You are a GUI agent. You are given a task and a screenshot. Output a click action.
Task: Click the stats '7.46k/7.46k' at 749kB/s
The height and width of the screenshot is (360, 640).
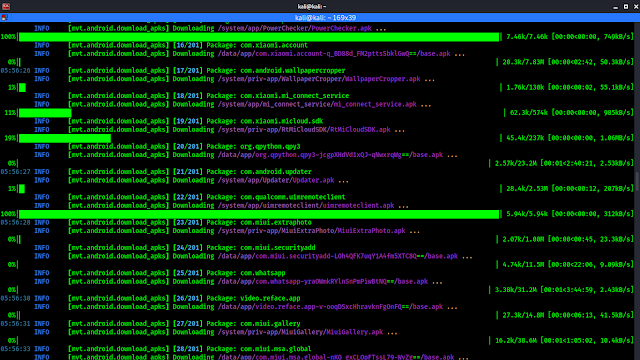click(x=570, y=37)
